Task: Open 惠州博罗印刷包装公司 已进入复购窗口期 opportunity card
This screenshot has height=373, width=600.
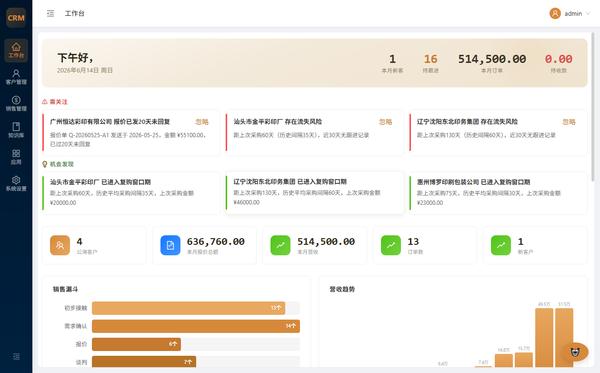Action: point(498,192)
